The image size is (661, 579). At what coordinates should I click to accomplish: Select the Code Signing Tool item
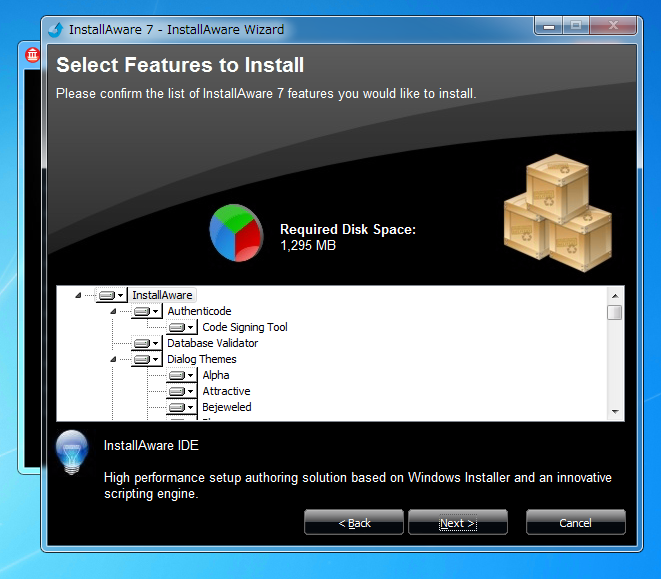245,327
